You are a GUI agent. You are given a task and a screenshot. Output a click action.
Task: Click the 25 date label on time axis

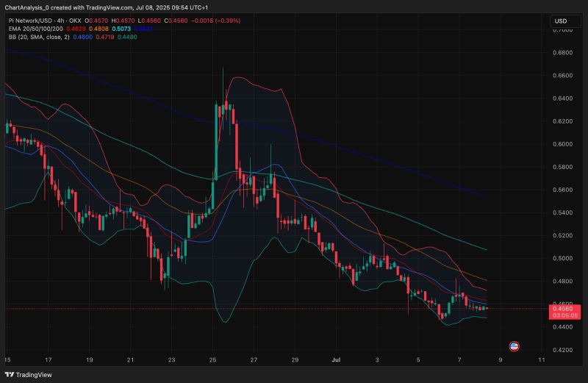pos(212,360)
